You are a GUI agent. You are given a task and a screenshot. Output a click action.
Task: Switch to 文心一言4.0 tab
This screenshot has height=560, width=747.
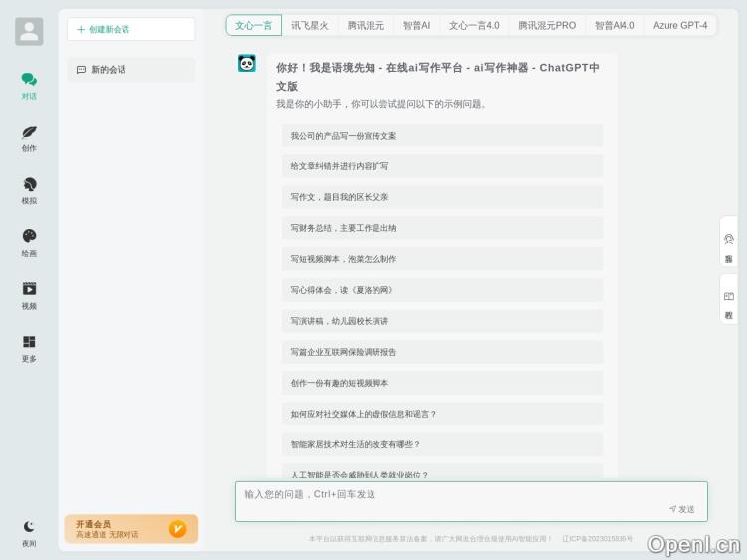474,25
